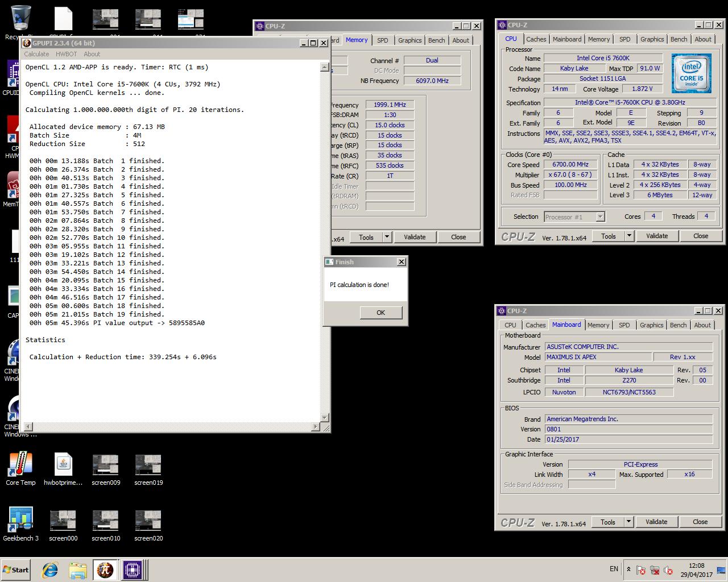Screen dimensions: 728x582
Task: Select Memory tab in bottom CPU-Z window
Action: click(x=598, y=325)
